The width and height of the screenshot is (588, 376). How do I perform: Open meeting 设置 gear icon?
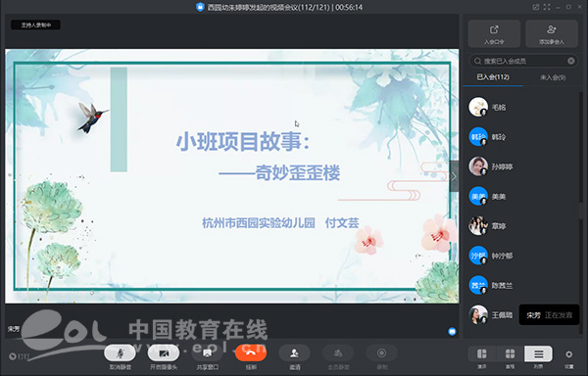[568, 354]
